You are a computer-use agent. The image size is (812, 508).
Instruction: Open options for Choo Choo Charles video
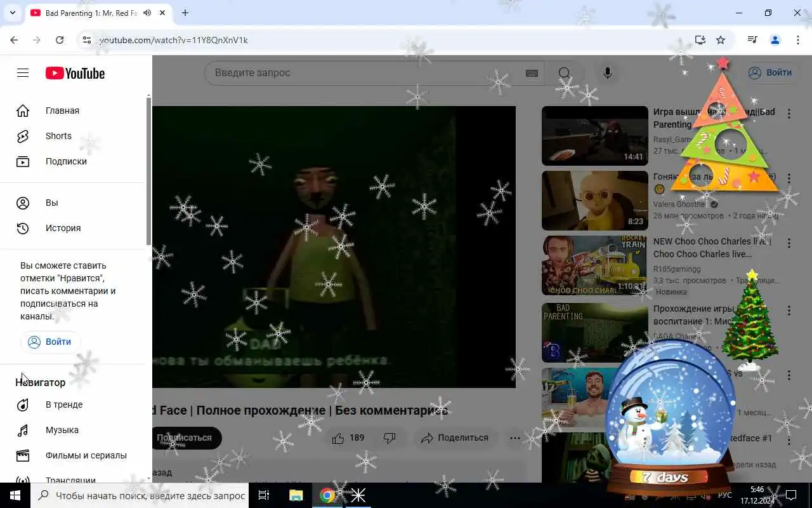pyautogui.click(x=789, y=243)
